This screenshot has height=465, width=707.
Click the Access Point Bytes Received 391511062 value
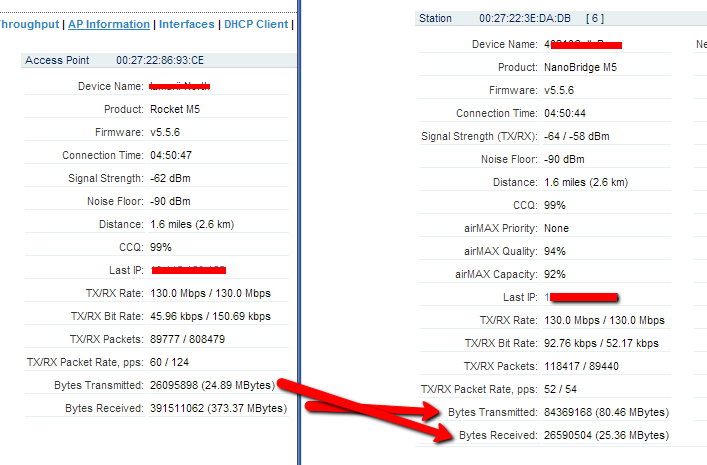(x=217, y=408)
